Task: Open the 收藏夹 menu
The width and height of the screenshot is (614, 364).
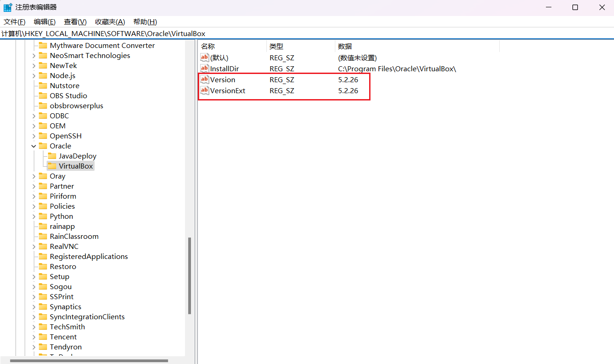Action: 110,21
